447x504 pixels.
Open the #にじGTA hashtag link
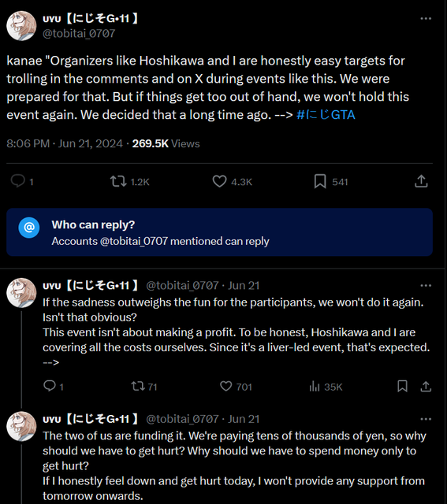[x=326, y=115]
